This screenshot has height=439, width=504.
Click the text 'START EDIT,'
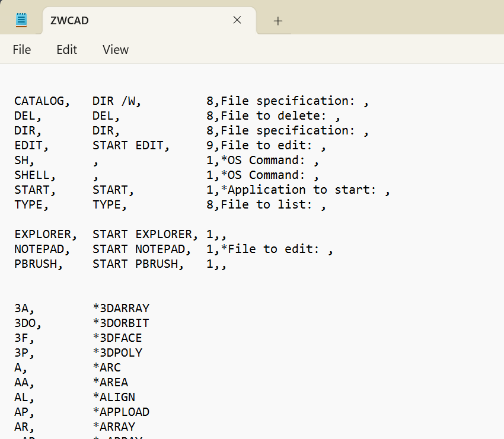[131, 146]
